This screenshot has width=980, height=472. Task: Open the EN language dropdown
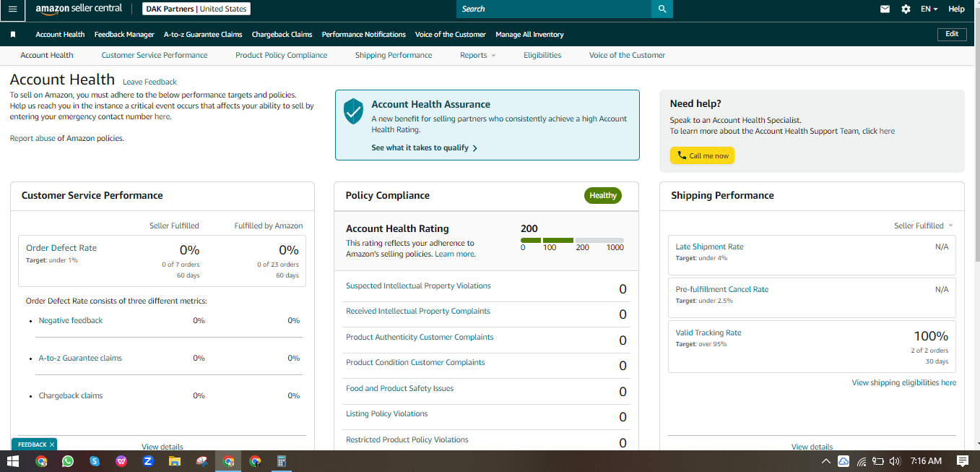point(929,9)
